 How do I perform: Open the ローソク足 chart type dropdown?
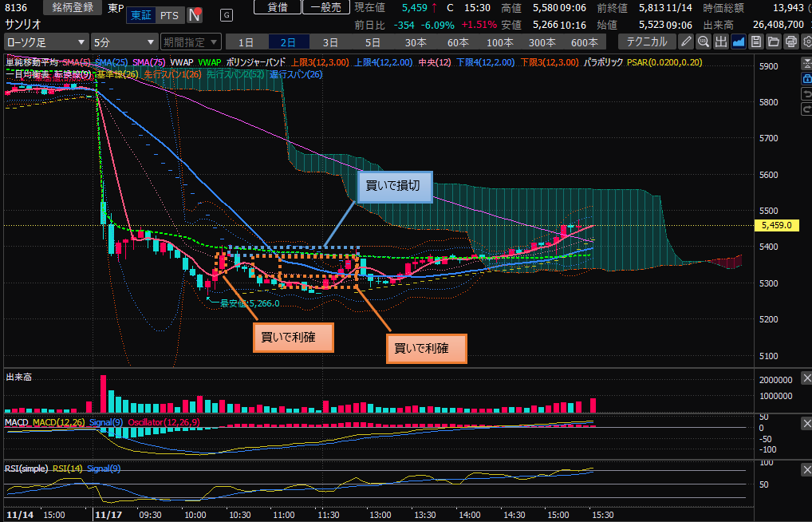point(44,42)
